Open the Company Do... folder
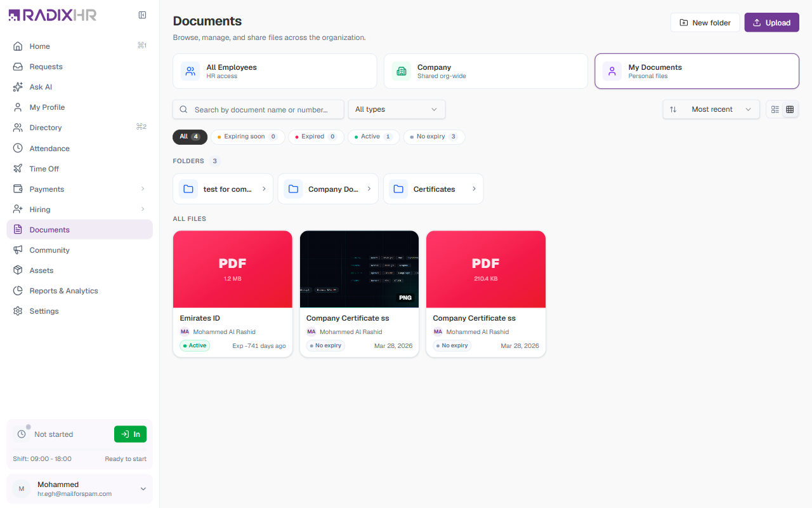 (328, 189)
